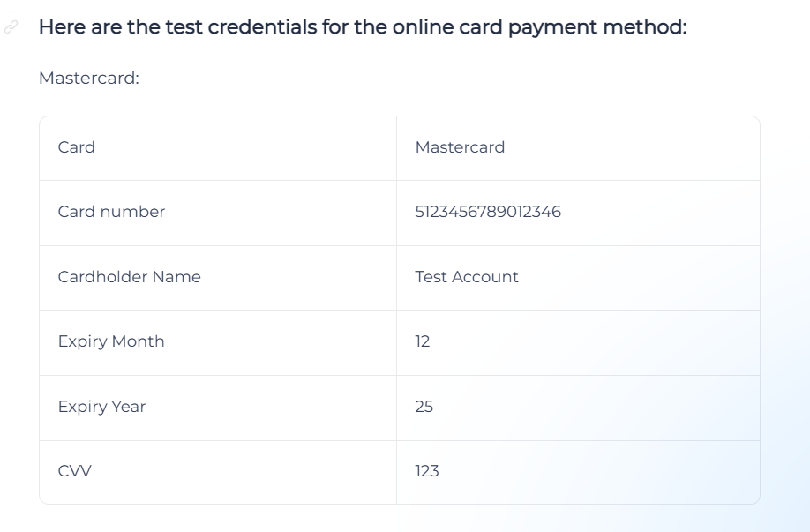This screenshot has height=532, width=810.
Task: Click the "Card number" label cell
Action: pyautogui.click(x=111, y=212)
